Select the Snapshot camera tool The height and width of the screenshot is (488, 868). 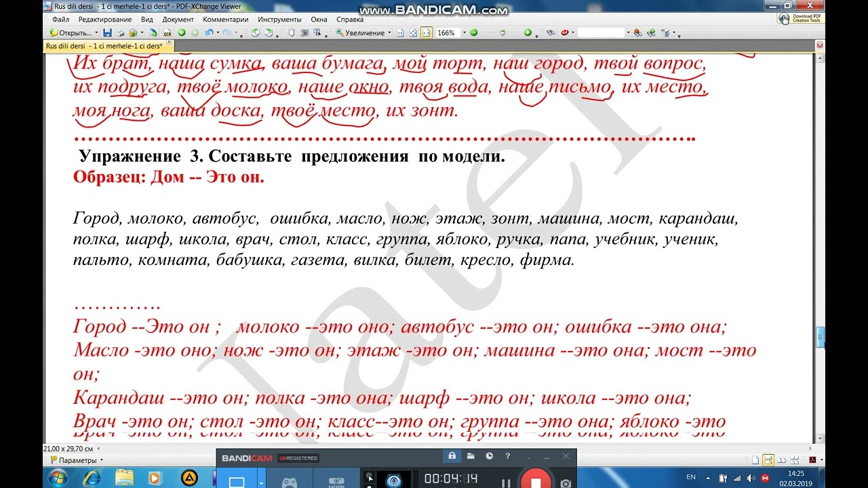[304, 33]
